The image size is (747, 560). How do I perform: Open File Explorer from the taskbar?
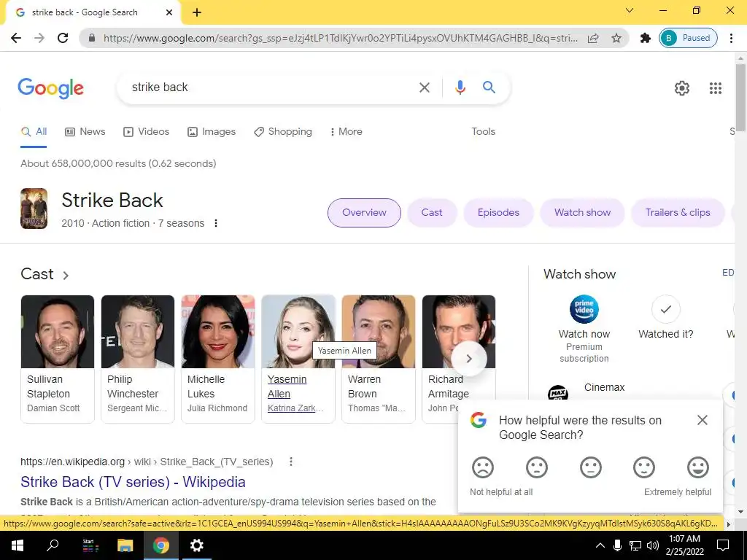pos(125,545)
